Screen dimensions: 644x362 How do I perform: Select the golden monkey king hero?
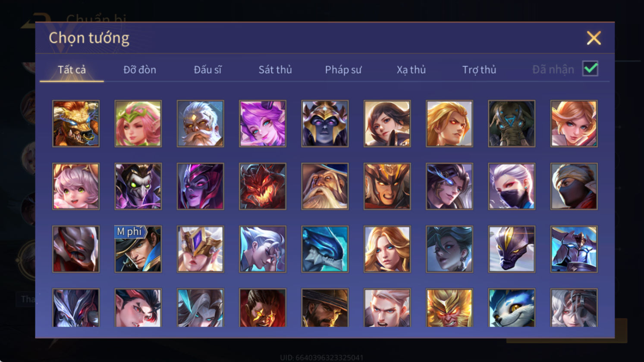[449, 308]
